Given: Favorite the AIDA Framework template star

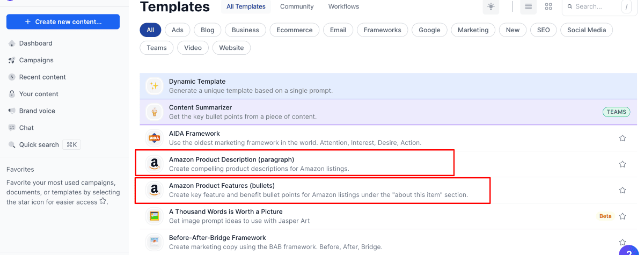Looking at the screenshot, I should (x=623, y=138).
